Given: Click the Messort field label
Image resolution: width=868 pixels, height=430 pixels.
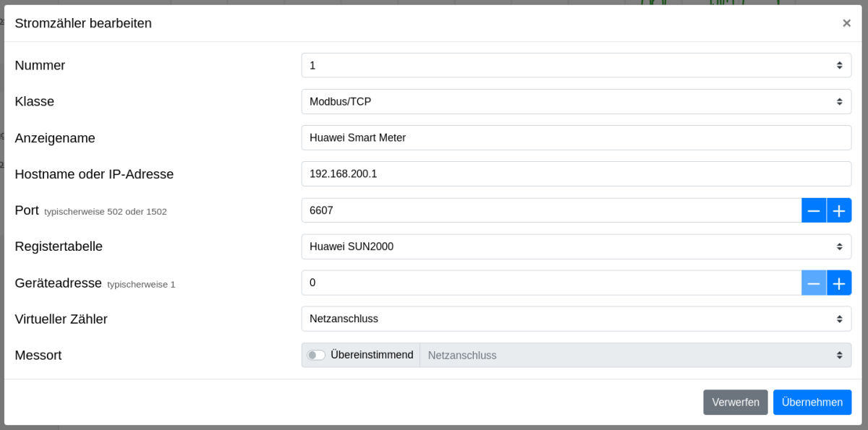Looking at the screenshot, I should [x=38, y=355].
